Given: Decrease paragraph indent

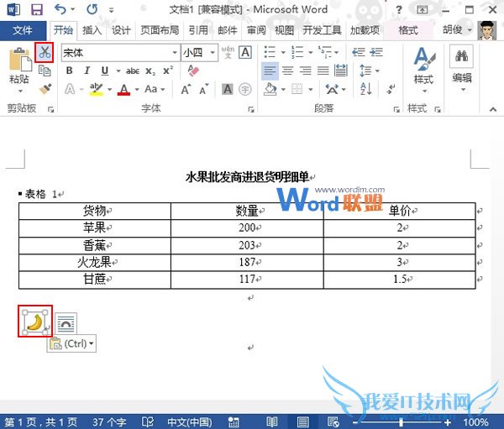Looking at the screenshot, I should pos(359,52).
